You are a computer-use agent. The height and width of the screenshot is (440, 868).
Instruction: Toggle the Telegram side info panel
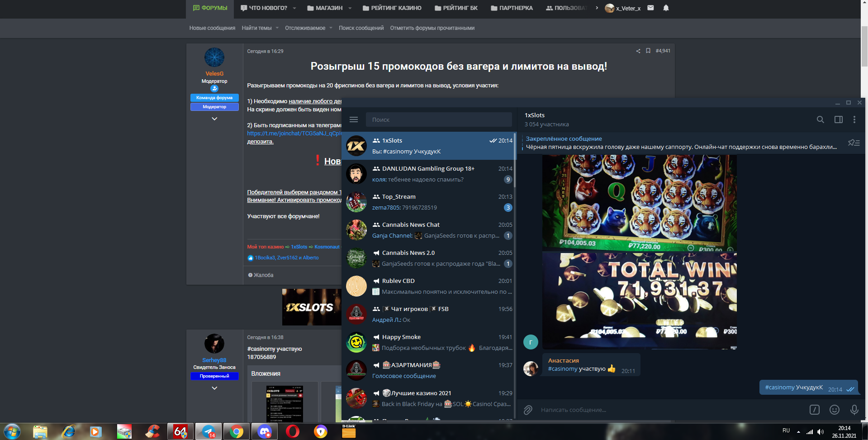point(838,120)
